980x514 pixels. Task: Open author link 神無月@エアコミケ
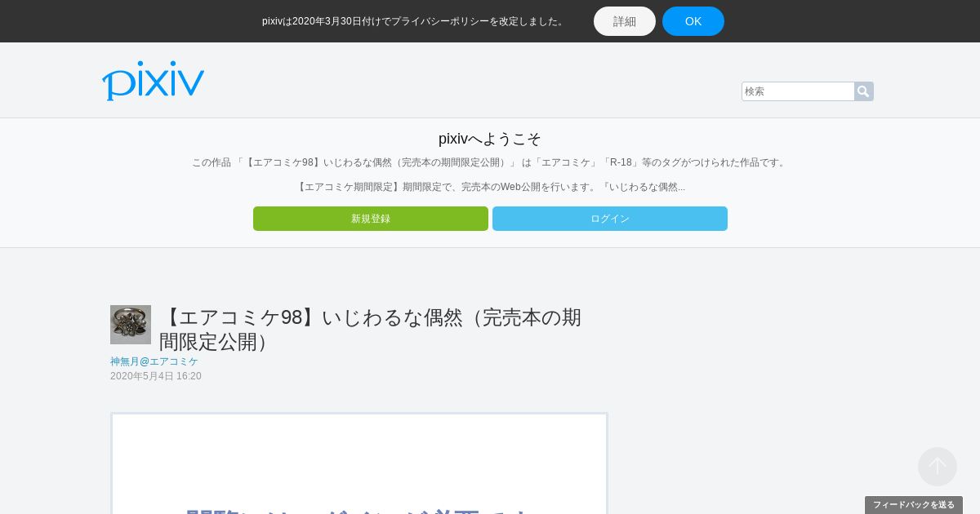154,361
